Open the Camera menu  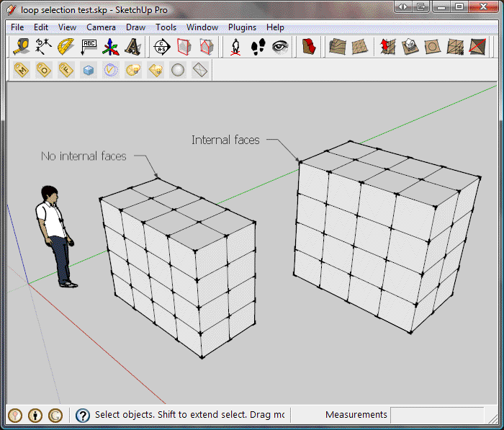[101, 27]
